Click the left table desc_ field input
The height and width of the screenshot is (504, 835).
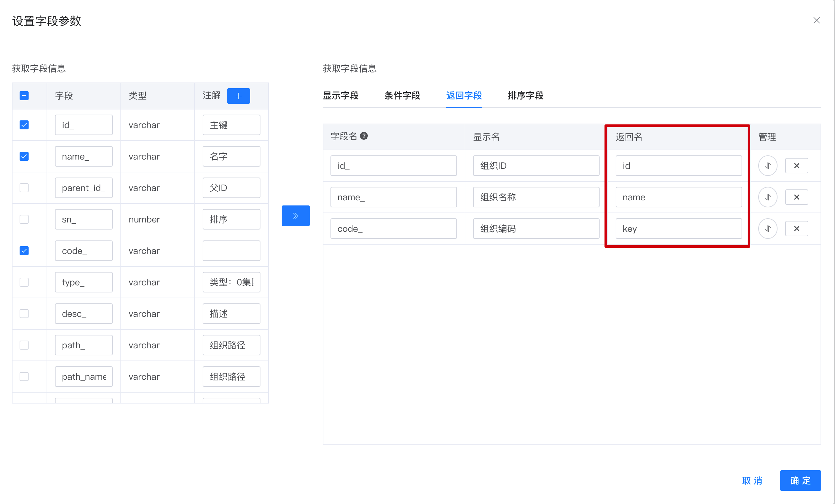pos(84,314)
